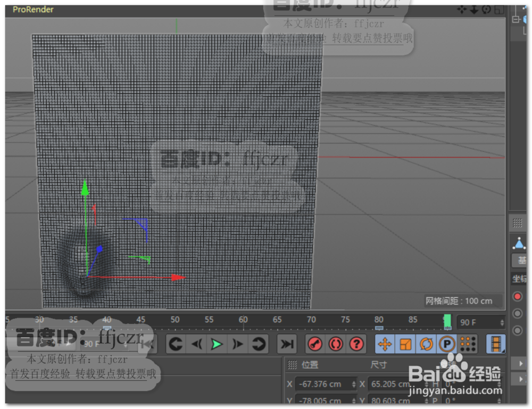
Task: Click the middle grey keyframe circle in attributes
Action: 518,313
